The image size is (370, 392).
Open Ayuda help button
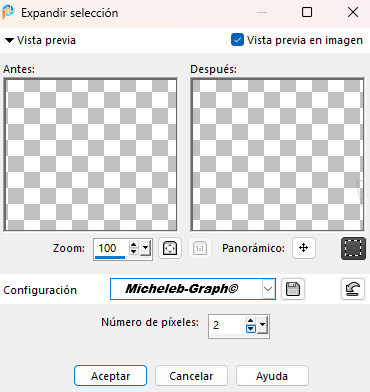pyautogui.click(x=272, y=376)
